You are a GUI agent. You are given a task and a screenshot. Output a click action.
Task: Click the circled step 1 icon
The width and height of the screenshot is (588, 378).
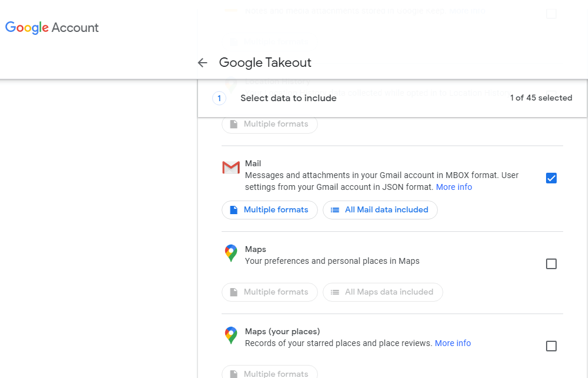(219, 98)
